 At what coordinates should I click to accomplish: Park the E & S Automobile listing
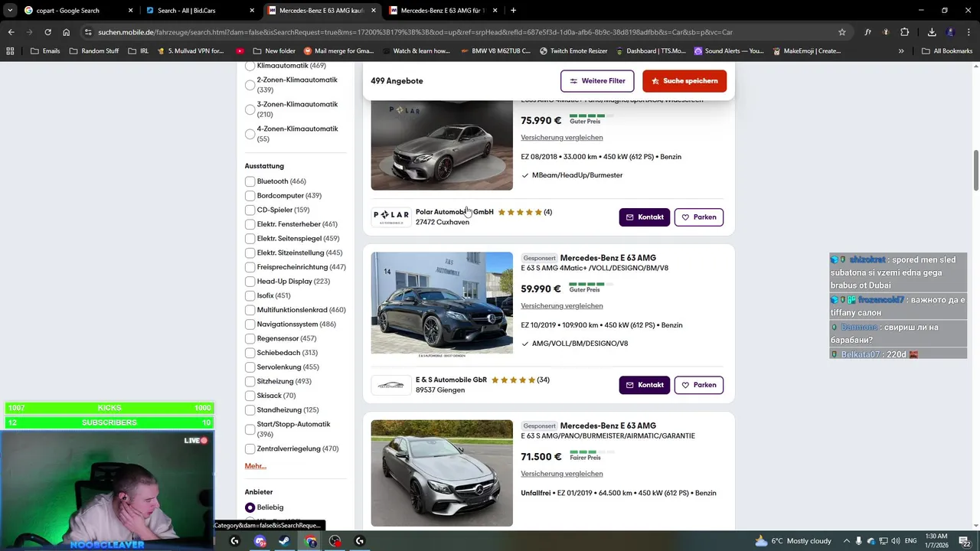(699, 385)
